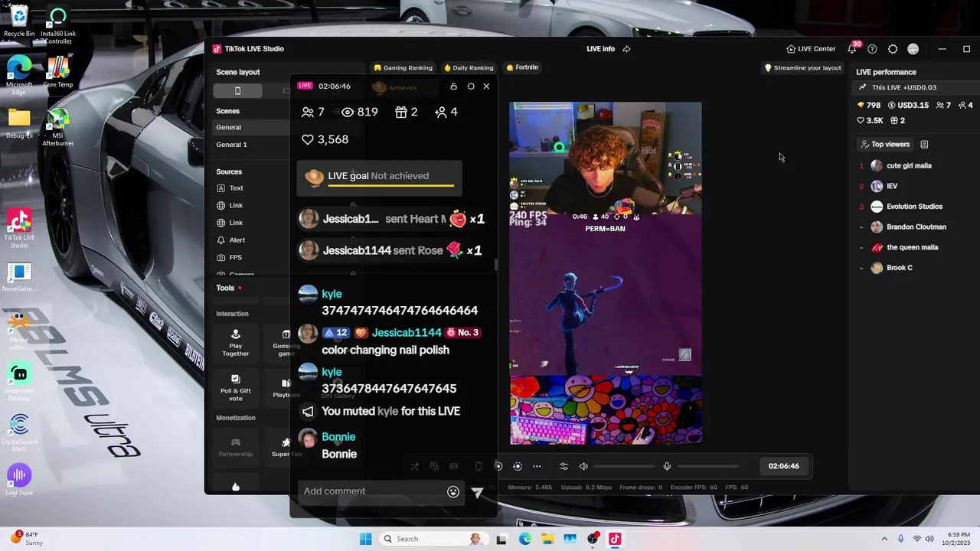The image size is (980, 551).
Task: Open the Daily Ranking tab
Action: point(469,67)
